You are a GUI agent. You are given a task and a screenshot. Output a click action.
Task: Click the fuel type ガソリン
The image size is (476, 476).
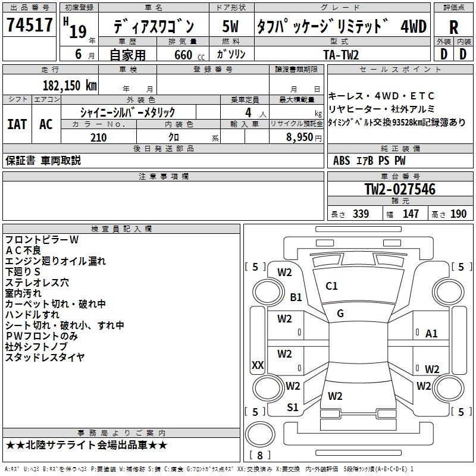click(231, 54)
